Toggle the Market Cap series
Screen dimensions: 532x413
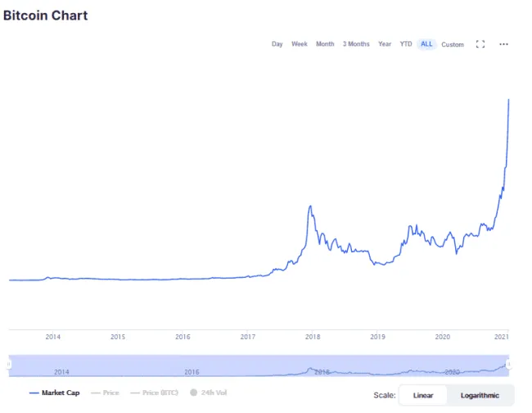[55, 393]
